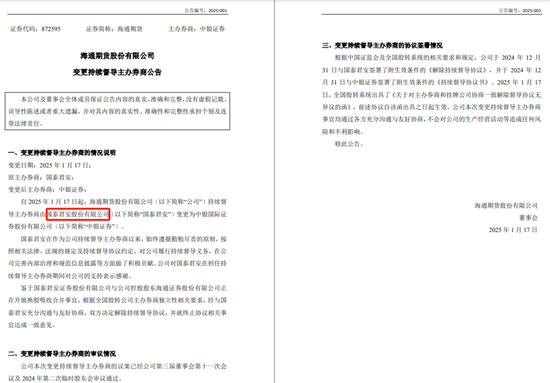This screenshot has width=550, height=383.
Task: Click the header text "主办券商：中银证券"
Action: (196, 29)
